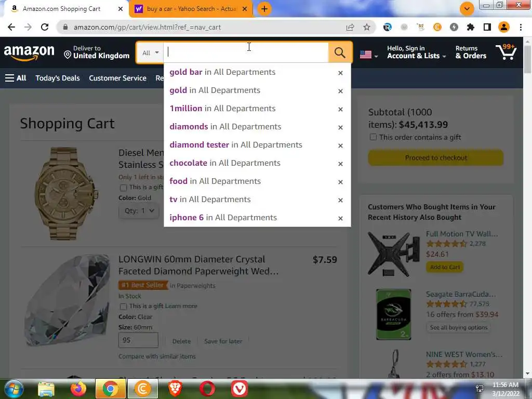Click 'See all buying options' for Seagate
The height and width of the screenshot is (399, 532).
[458, 327]
